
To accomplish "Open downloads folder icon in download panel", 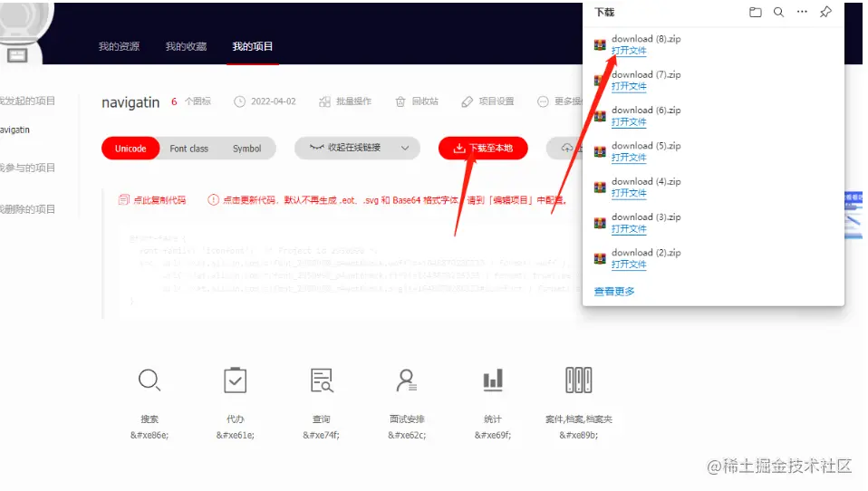I will pyautogui.click(x=755, y=12).
